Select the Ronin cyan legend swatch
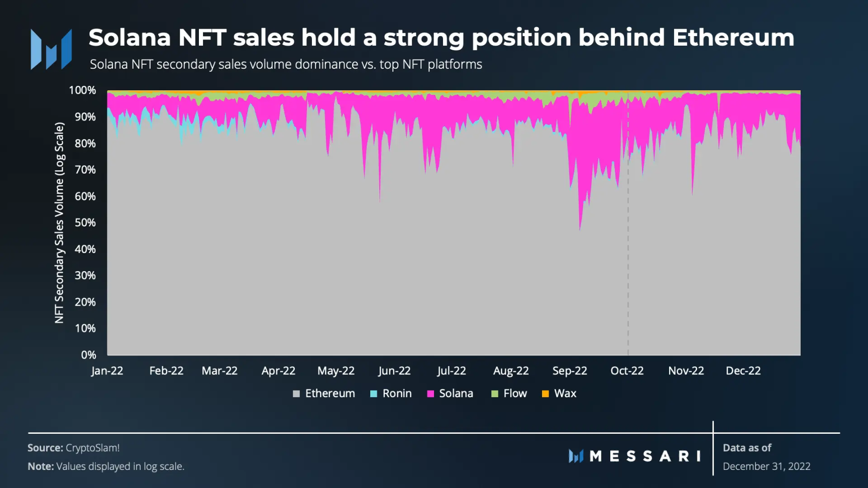Screen dimensions: 868x488 (x=374, y=394)
